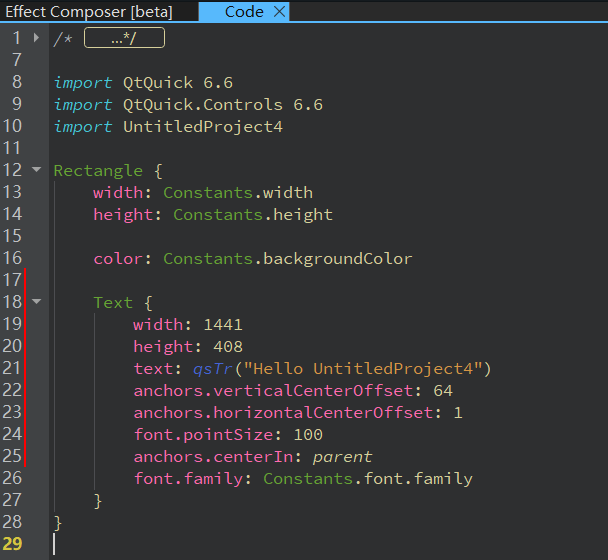Click the Rectangle type name
Screen dimensions: 608x560
(x=98, y=170)
